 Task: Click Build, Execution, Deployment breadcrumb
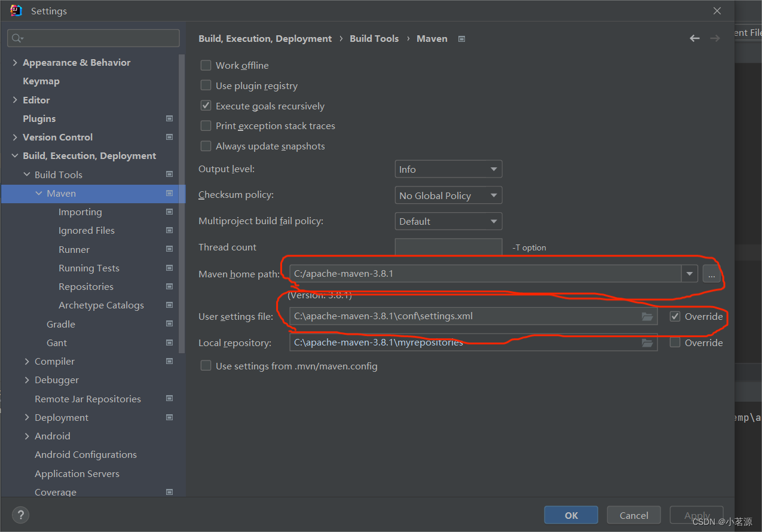(x=265, y=38)
